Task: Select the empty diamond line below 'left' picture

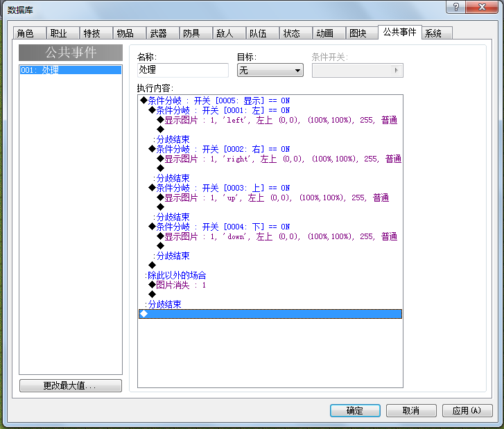Action: click(270, 130)
